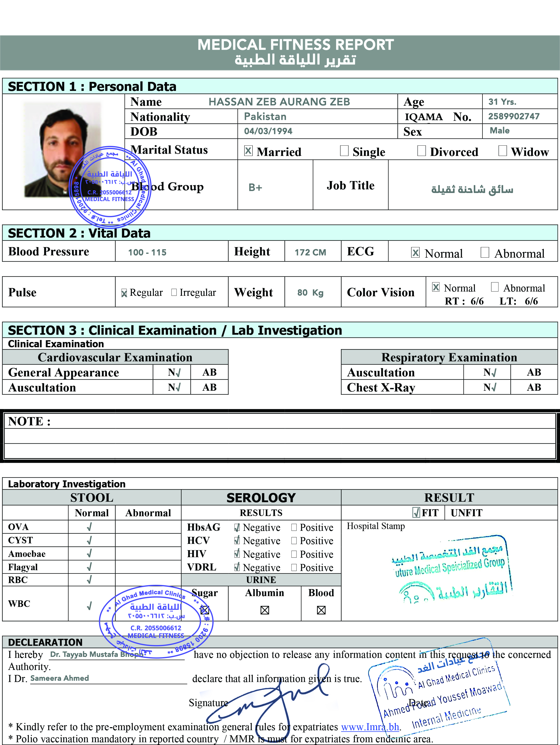
Task: Tick Color Vision Abnormal checkbox
Action: tap(495, 287)
